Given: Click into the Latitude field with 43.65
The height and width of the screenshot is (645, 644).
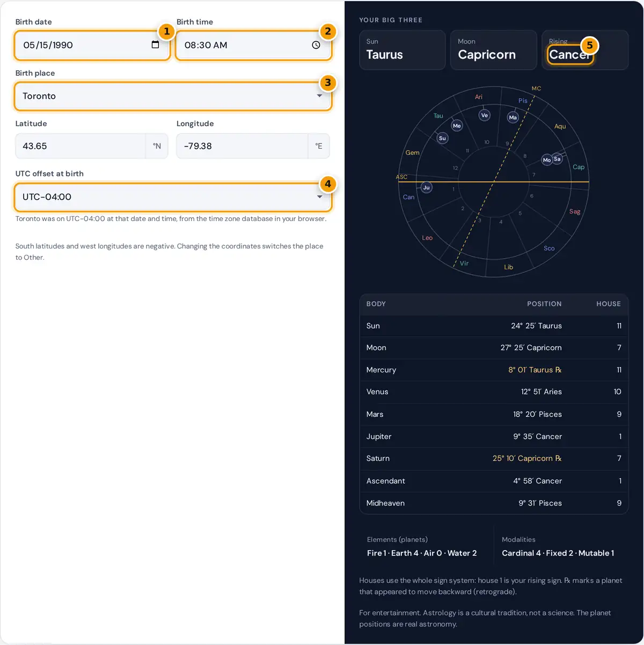Looking at the screenshot, I should point(80,146).
